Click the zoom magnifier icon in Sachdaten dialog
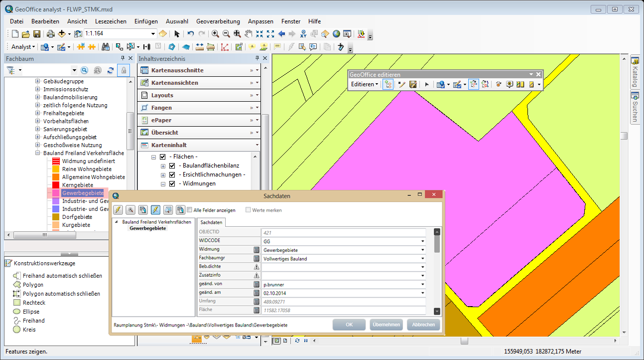Screen dimensions: 644x360 pyautogui.click(x=130, y=210)
